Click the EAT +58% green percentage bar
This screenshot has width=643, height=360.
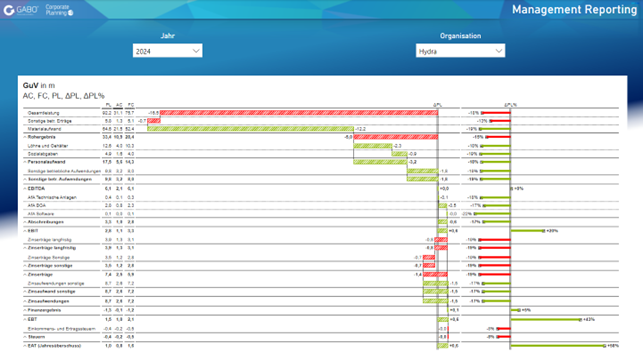pos(558,346)
